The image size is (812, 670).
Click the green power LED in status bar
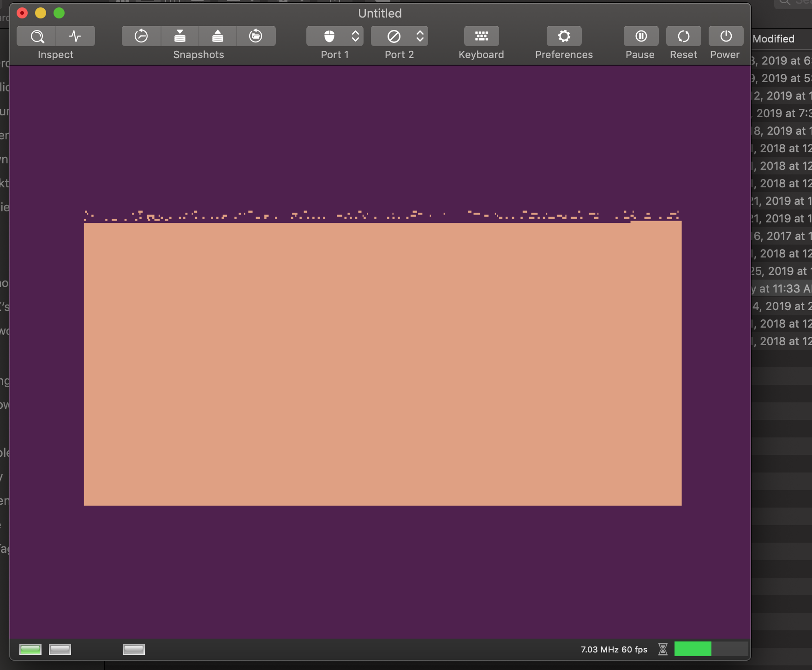pyautogui.click(x=30, y=650)
